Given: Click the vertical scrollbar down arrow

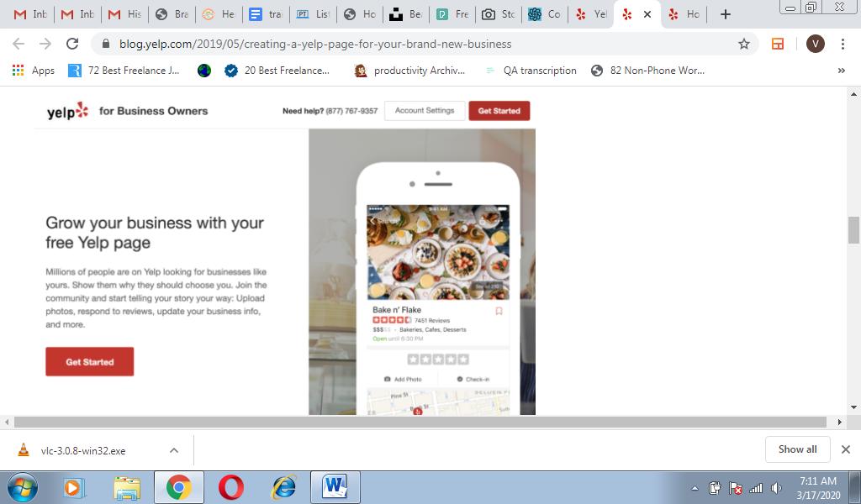Looking at the screenshot, I should [853, 407].
